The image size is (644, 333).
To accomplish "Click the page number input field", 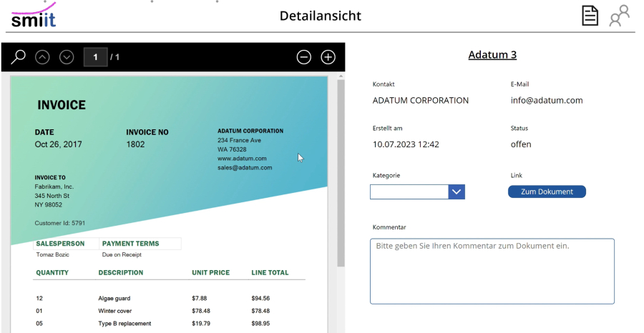I will [x=95, y=57].
